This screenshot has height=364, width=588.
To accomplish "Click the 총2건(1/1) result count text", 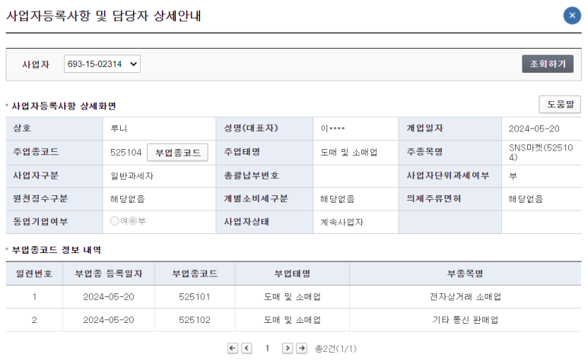I will 335,349.
